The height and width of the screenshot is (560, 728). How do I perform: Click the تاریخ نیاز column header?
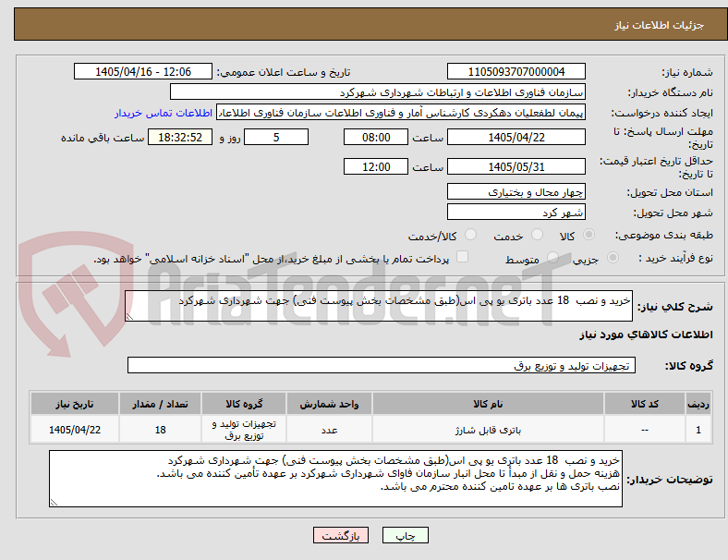[74, 404]
